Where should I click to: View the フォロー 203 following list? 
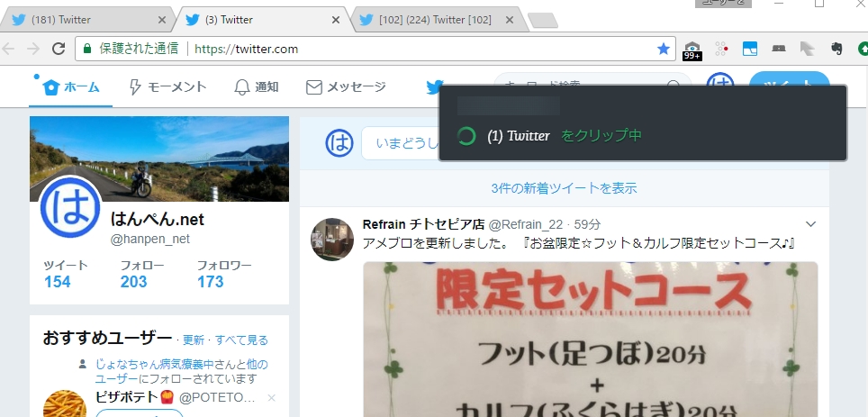point(142,274)
